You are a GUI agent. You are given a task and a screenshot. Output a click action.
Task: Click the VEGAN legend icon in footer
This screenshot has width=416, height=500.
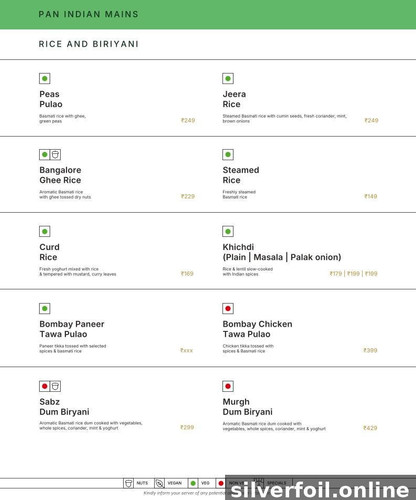tap(160, 483)
